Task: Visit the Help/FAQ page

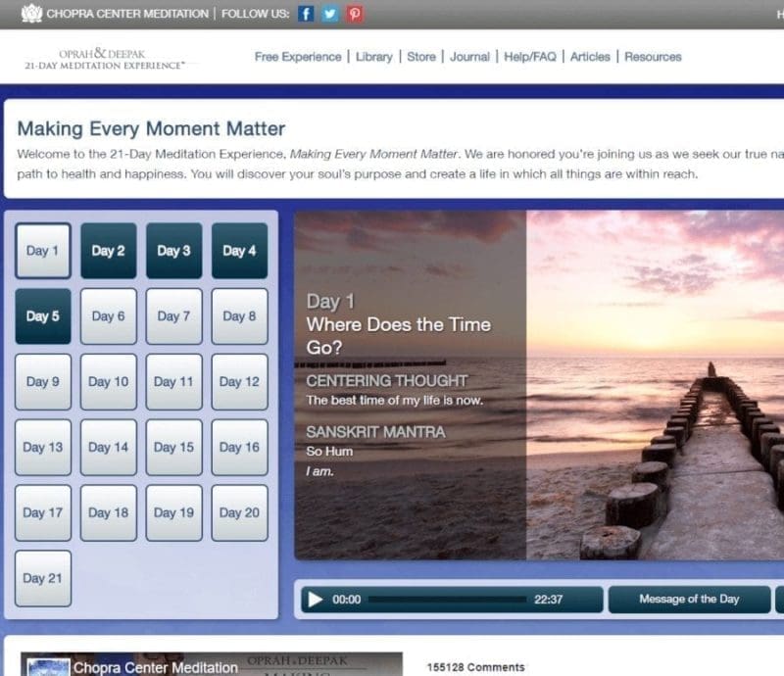Action: (530, 57)
